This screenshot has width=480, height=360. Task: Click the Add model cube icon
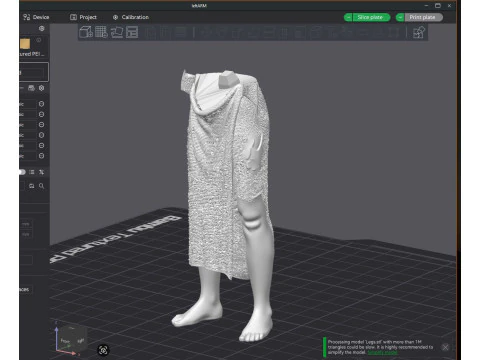click(x=86, y=32)
